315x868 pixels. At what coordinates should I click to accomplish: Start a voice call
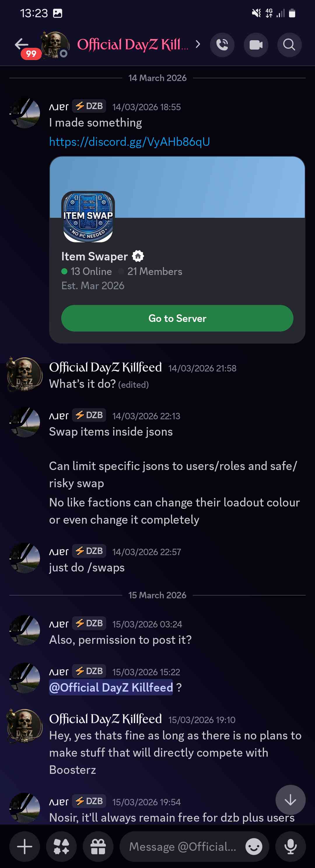coord(222,45)
